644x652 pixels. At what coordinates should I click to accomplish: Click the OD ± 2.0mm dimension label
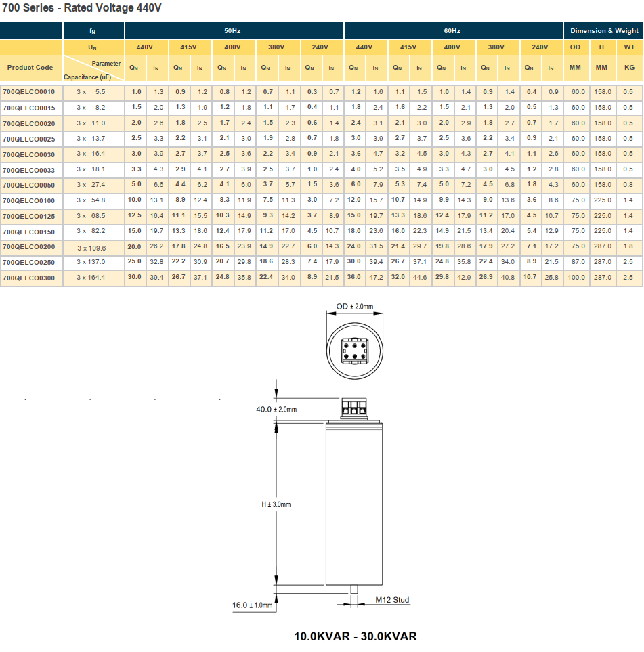pyautogui.click(x=354, y=307)
